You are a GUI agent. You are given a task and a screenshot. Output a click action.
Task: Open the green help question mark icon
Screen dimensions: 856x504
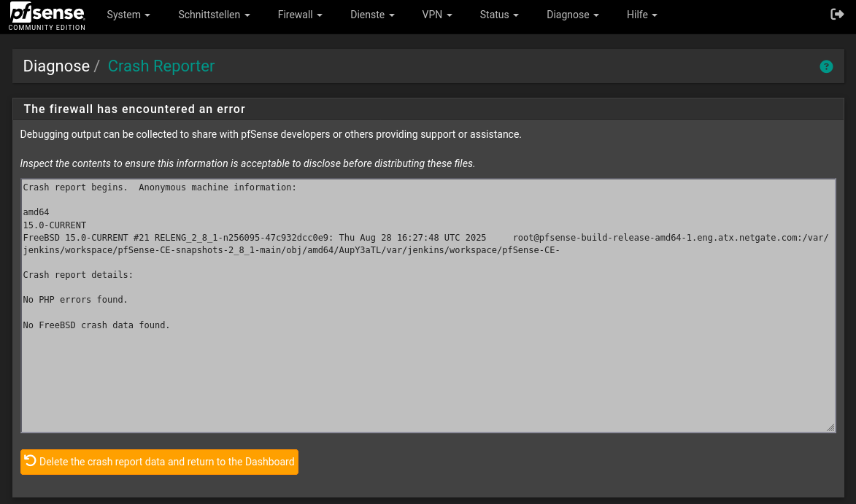(826, 66)
